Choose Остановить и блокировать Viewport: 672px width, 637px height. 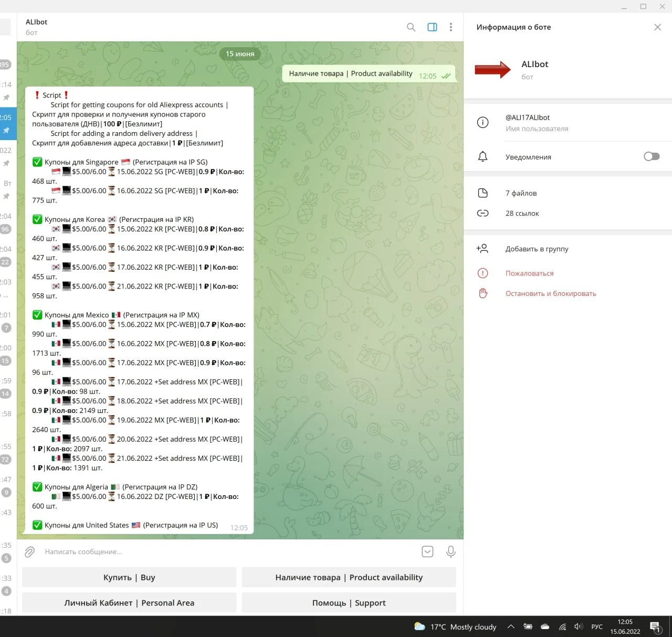551,293
